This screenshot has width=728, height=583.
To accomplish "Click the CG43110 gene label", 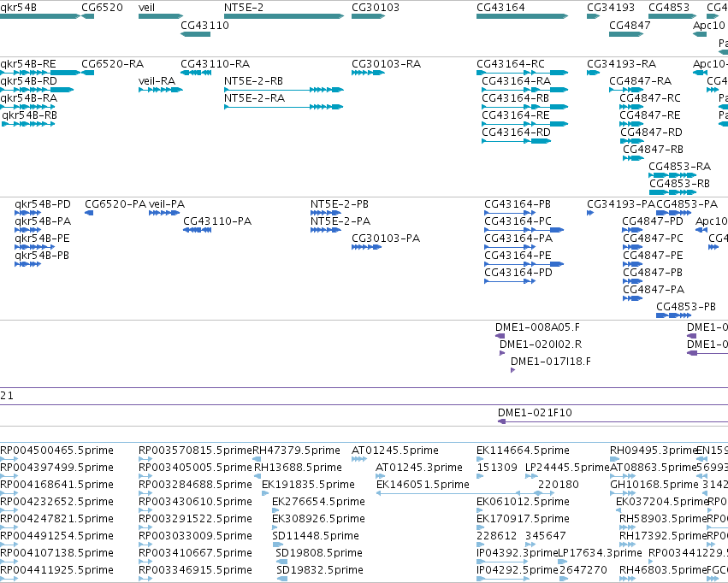I will (204, 25).
